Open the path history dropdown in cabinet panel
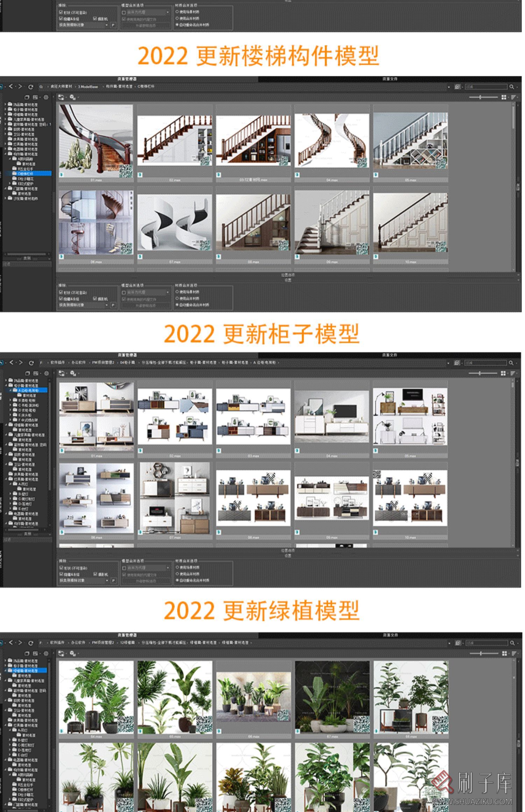 [448, 363]
